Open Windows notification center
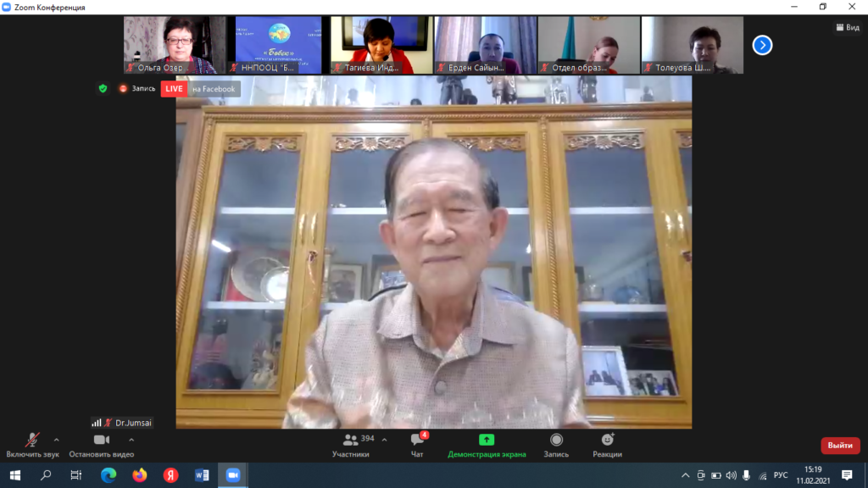This screenshot has width=868, height=488. coord(847,475)
